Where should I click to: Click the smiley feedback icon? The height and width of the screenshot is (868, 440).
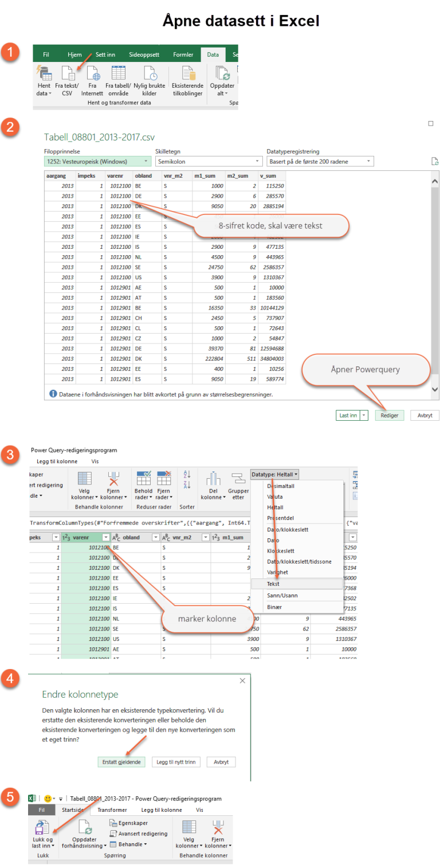pos(48,798)
